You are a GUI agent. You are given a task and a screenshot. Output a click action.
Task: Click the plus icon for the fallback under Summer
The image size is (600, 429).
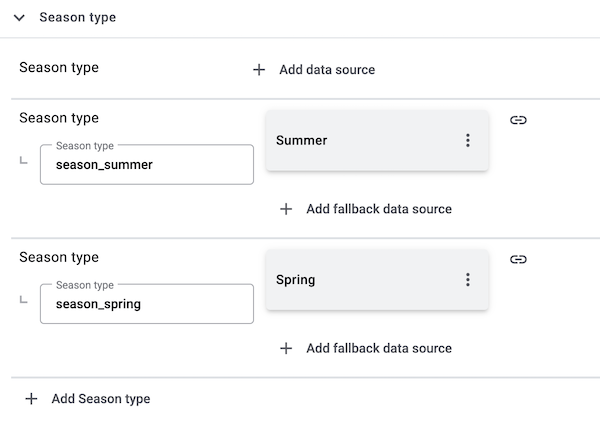(x=286, y=209)
